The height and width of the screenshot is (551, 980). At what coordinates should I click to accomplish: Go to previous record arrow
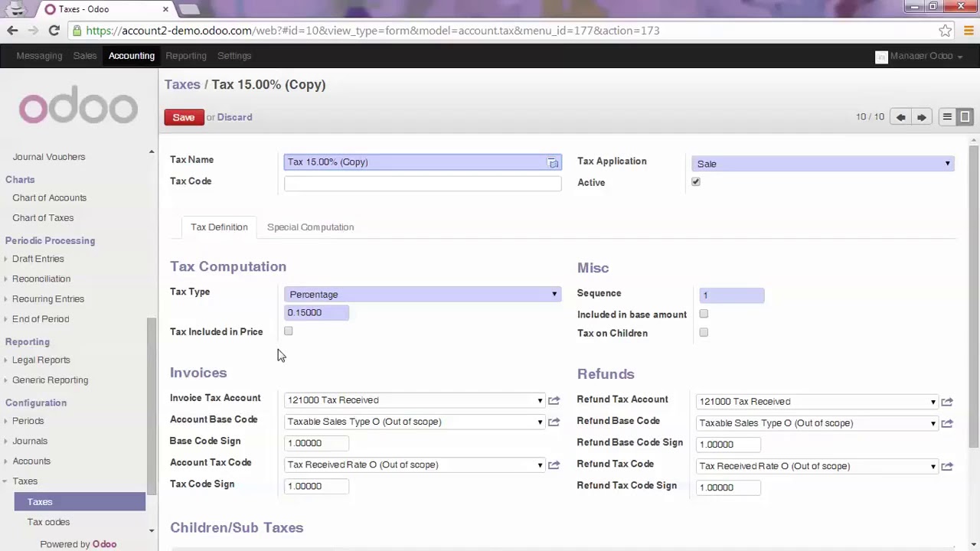tap(901, 117)
